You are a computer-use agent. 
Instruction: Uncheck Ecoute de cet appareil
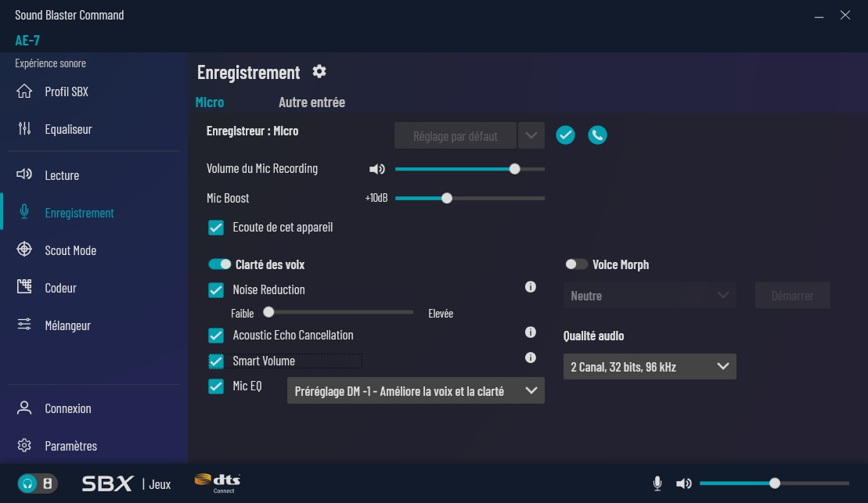tap(216, 228)
